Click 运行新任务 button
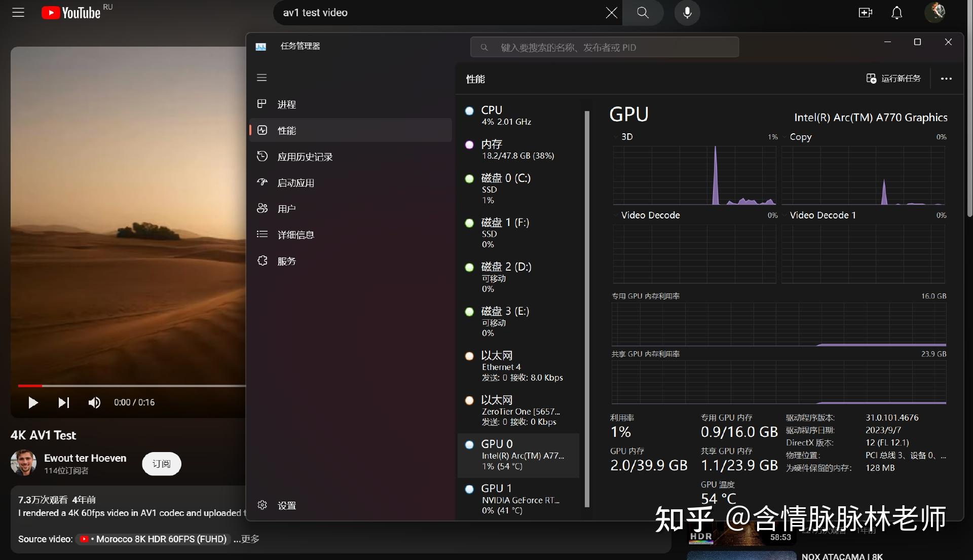Image resolution: width=973 pixels, height=560 pixels. [x=894, y=79]
